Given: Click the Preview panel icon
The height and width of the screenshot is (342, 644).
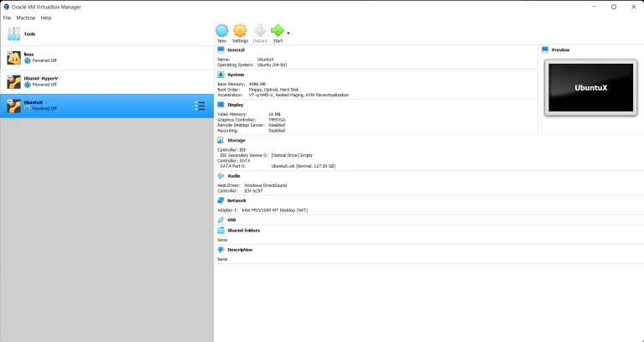Looking at the screenshot, I should pos(545,50).
